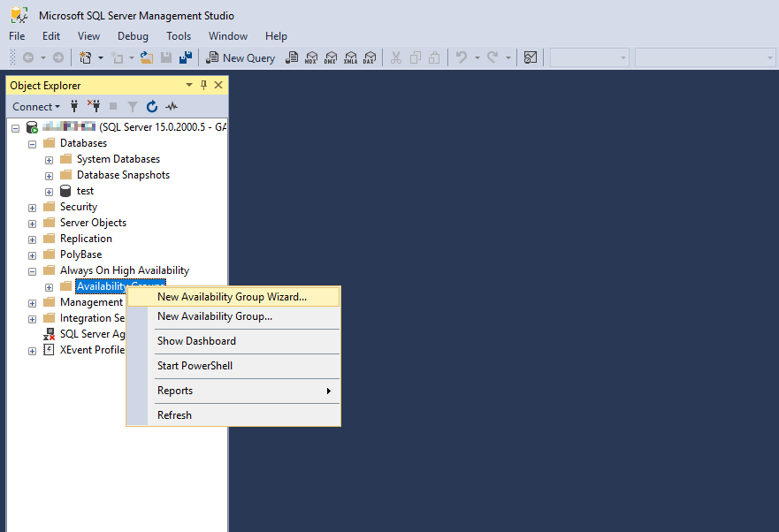This screenshot has height=532, width=779.
Task: Refresh the Object Explorer tree
Action: (x=151, y=106)
